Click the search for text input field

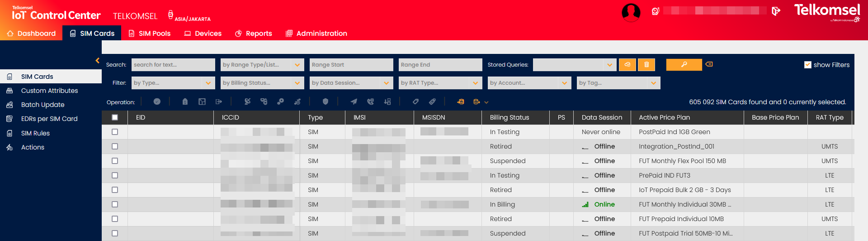click(173, 65)
